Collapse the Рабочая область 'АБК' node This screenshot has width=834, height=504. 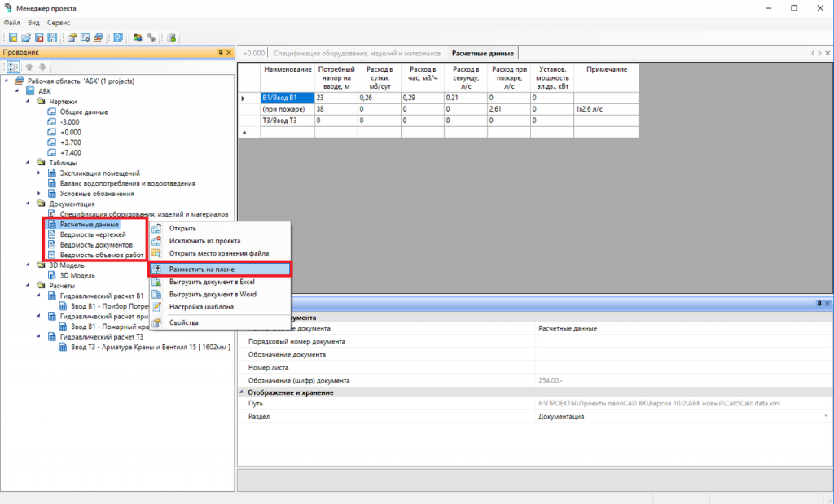click(x=7, y=81)
